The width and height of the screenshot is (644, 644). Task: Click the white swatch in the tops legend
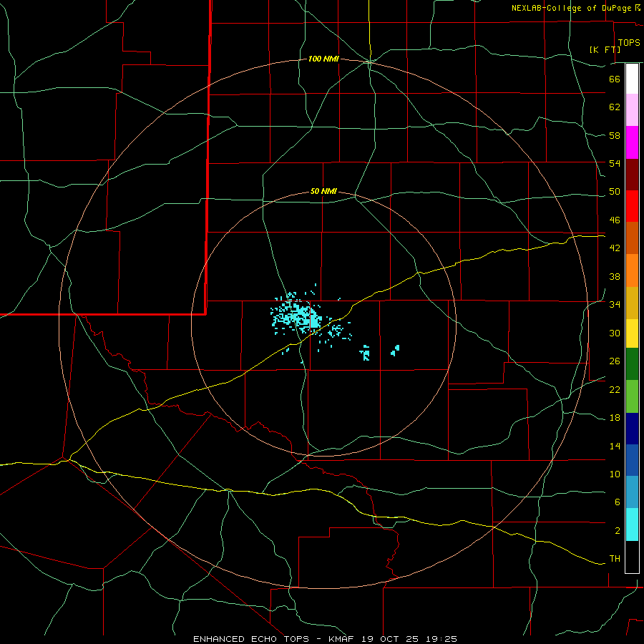[632, 79]
